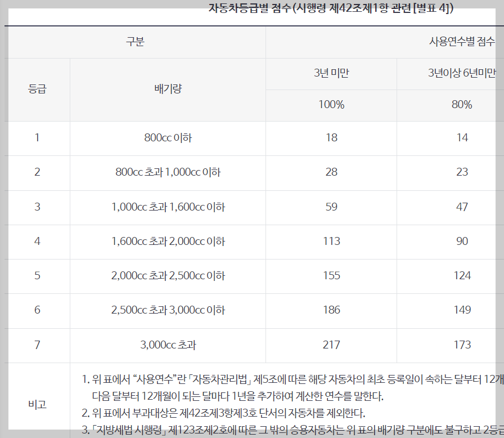
Task: Click the 80% cell
Action: (462, 105)
